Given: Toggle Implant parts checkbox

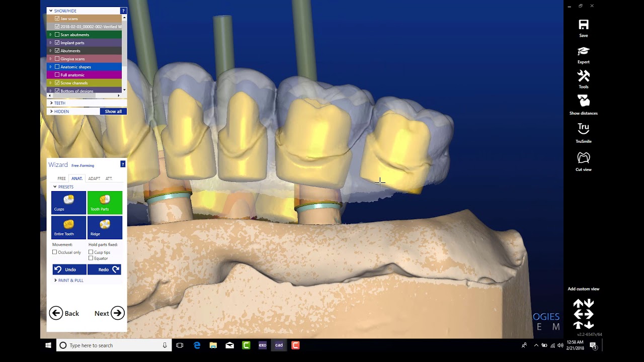Looking at the screenshot, I should coord(57,43).
